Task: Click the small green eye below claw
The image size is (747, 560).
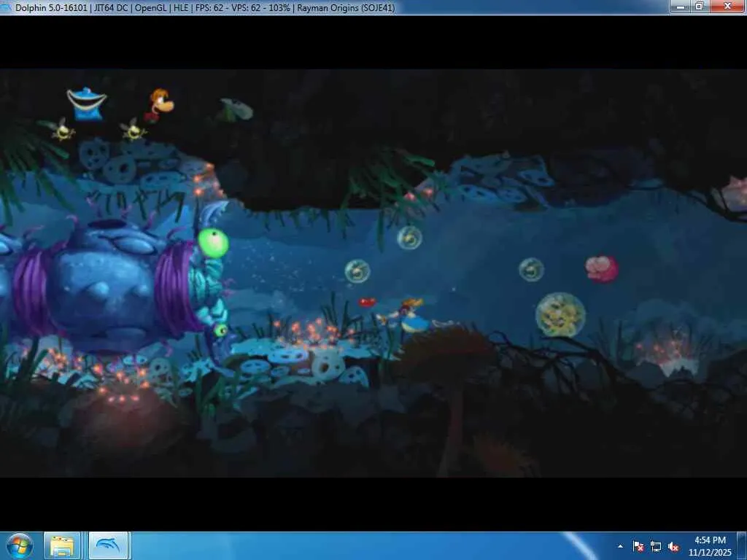Action: click(220, 330)
